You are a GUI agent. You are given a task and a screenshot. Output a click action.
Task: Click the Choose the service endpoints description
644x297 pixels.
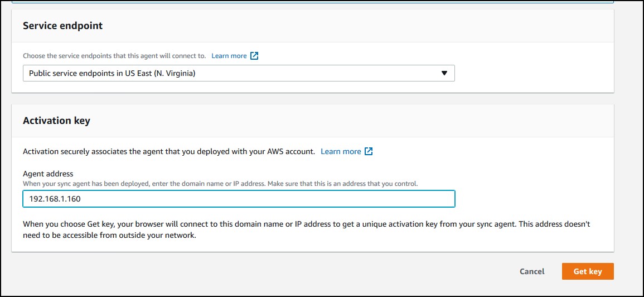(114, 56)
